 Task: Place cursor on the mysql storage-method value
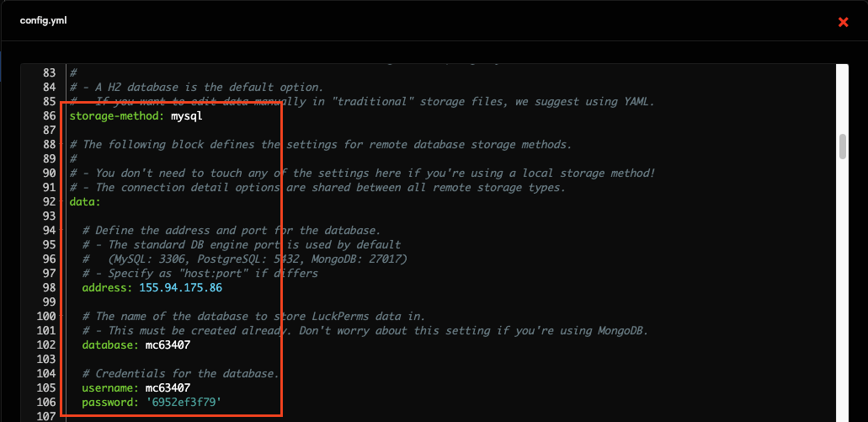(186, 116)
